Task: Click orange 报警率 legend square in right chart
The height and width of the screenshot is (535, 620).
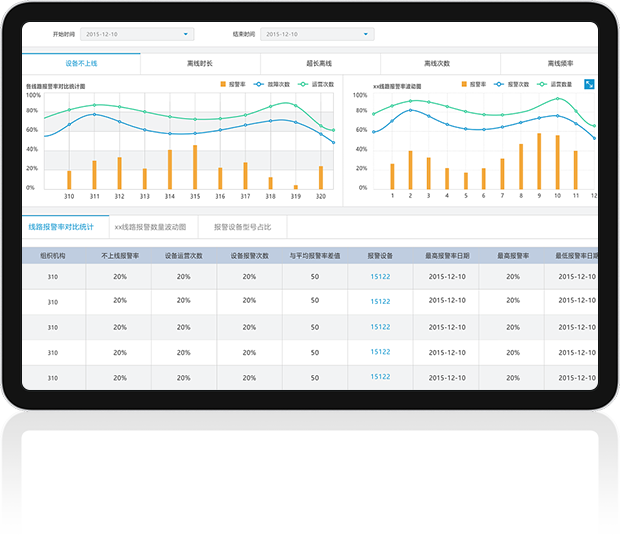Action: pos(464,85)
